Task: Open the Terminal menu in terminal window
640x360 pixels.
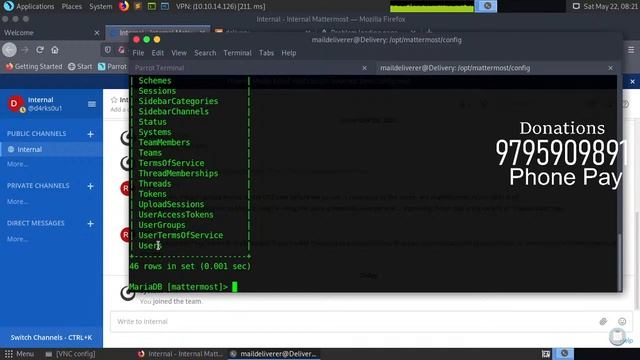Action: (x=237, y=53)
